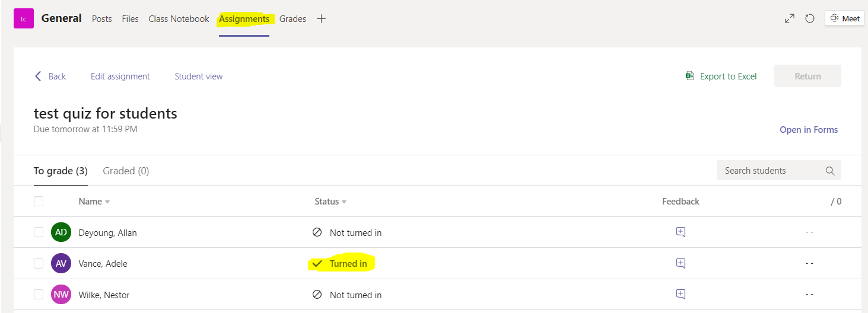868x313 pixels.
Task: Click the Due tomorrow at 11:59 PM text
Action: click(x=85, y=129)
